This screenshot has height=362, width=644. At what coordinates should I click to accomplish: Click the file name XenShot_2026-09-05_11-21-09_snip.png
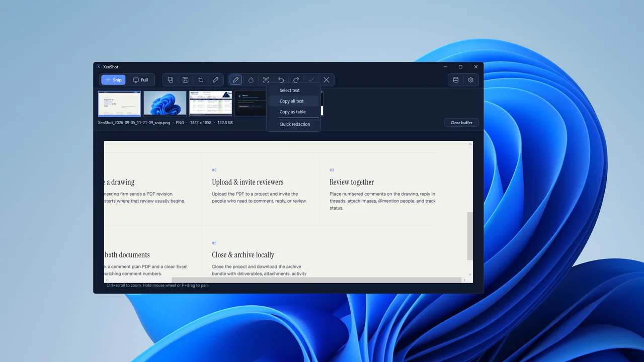tap(134, 123)
